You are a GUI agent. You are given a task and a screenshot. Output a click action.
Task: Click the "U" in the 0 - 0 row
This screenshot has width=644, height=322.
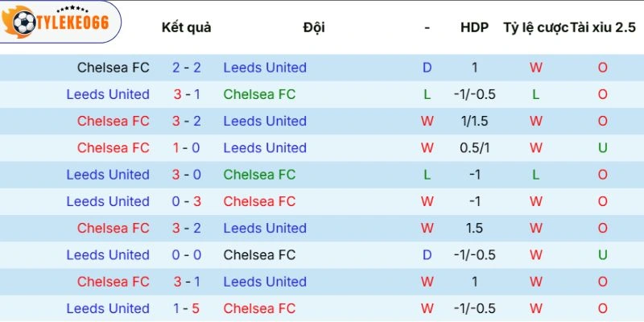coord(602,255)
